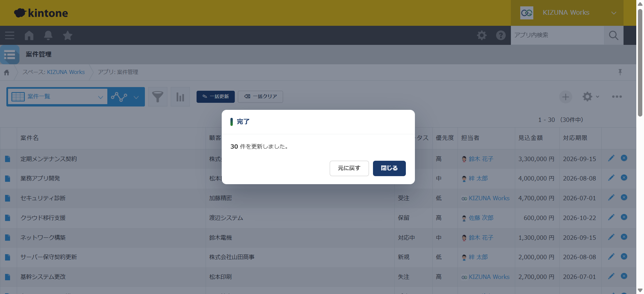Open the hamburger menu icon
Screen dimensions: 644x294
click(x=9, y=35)
